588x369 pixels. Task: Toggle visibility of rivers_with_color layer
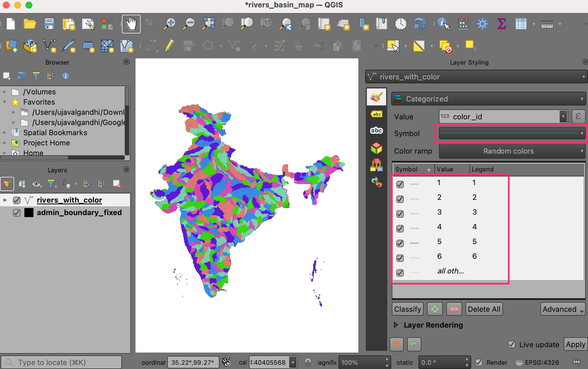(17, 200)
